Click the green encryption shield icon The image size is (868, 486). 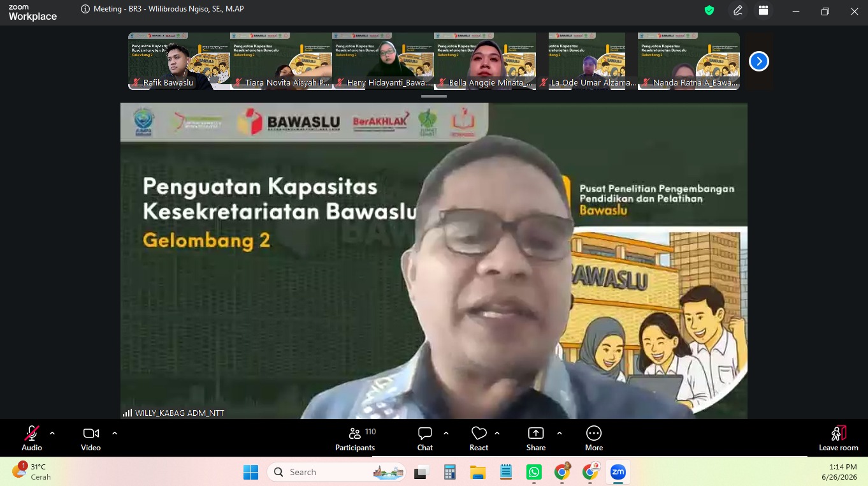[709, 10]
